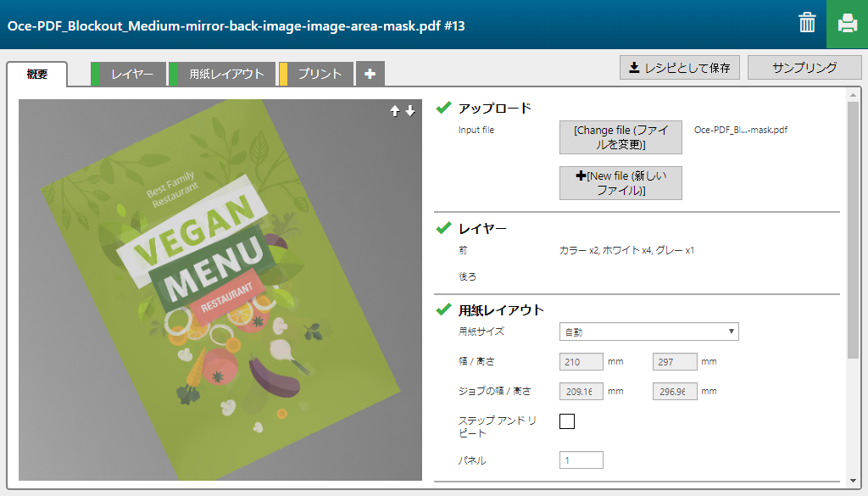Image resolution: width=868 pixels, height=496 pixels.
Task: Click the scrollbar up arrow
Action: tap(853, 95)
